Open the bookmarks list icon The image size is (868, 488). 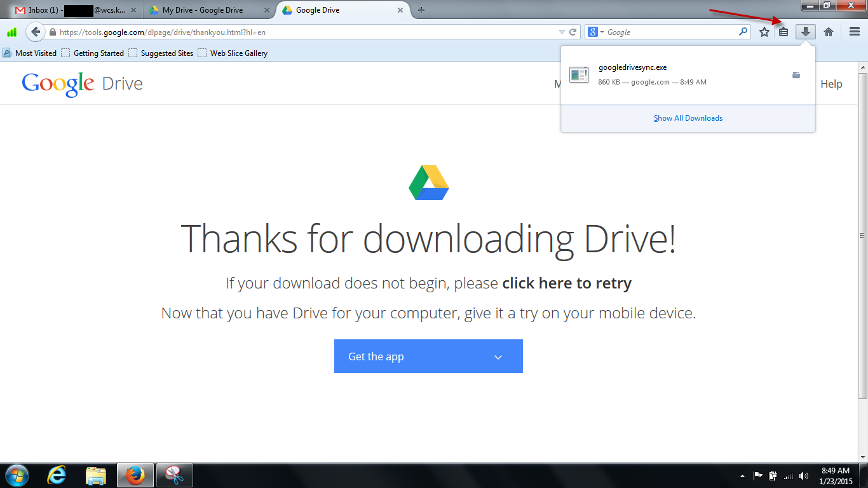pos(783,32)
